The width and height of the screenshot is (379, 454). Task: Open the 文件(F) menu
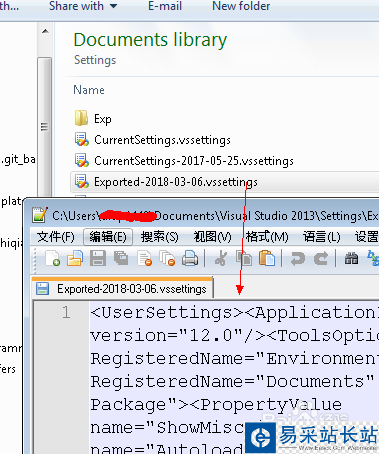[x=55, y=237]
